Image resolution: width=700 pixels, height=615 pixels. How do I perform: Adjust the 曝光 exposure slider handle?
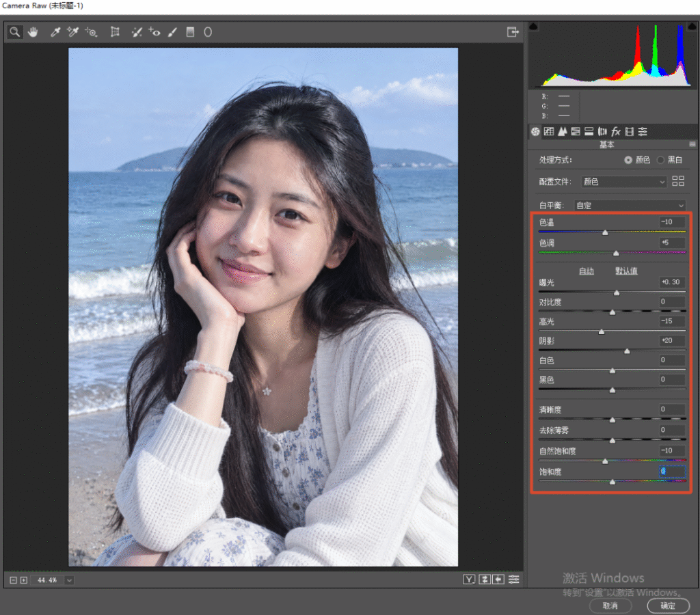click(x=617, y=292)
